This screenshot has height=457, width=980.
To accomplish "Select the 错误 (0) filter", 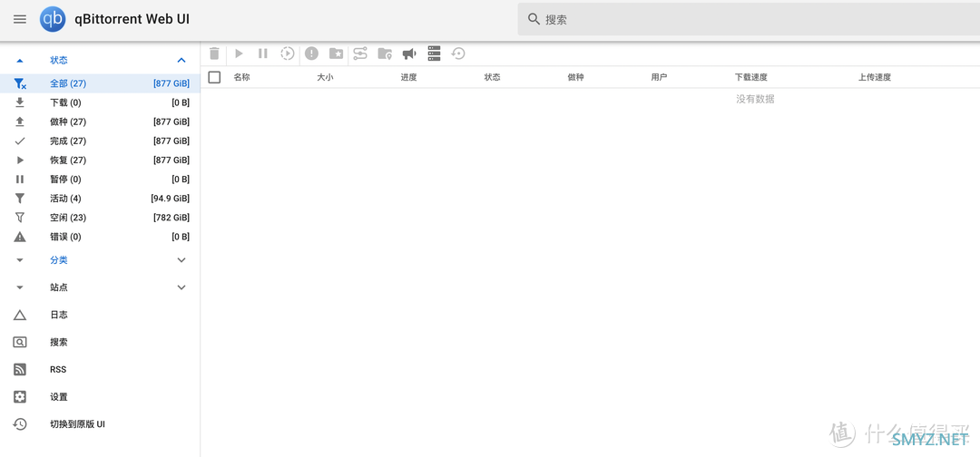I will coord(100,237).
